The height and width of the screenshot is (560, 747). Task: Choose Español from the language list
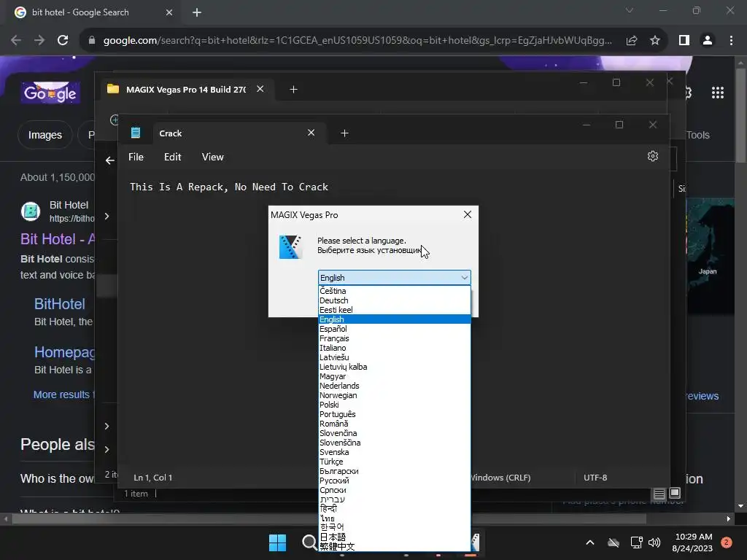pos(395,329)
